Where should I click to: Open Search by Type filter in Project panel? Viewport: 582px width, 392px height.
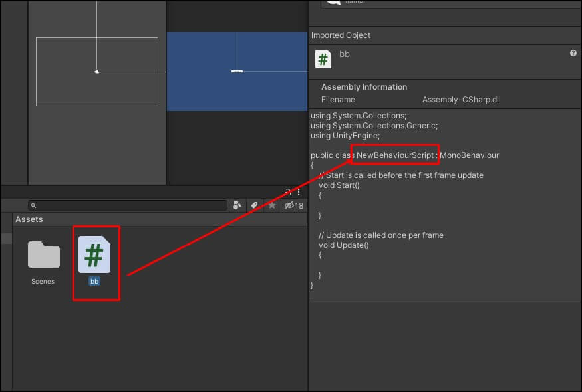[x=237, y=205]
